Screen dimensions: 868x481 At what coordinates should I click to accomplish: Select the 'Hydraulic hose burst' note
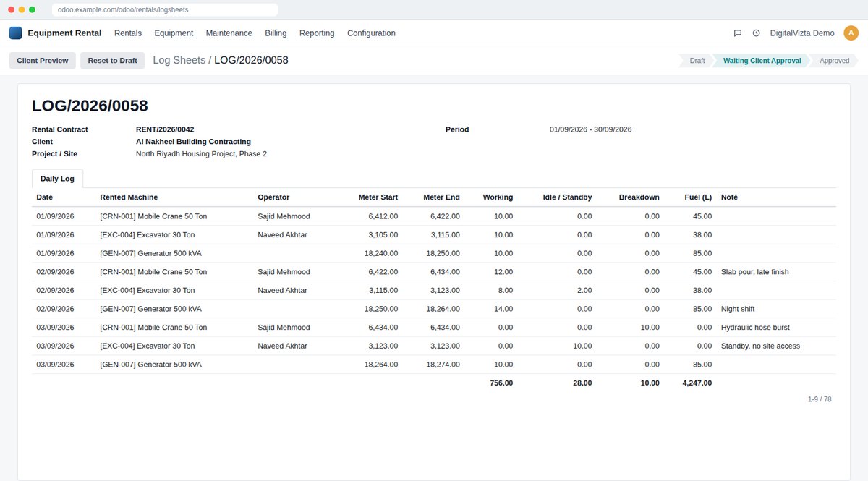point(755,328)
